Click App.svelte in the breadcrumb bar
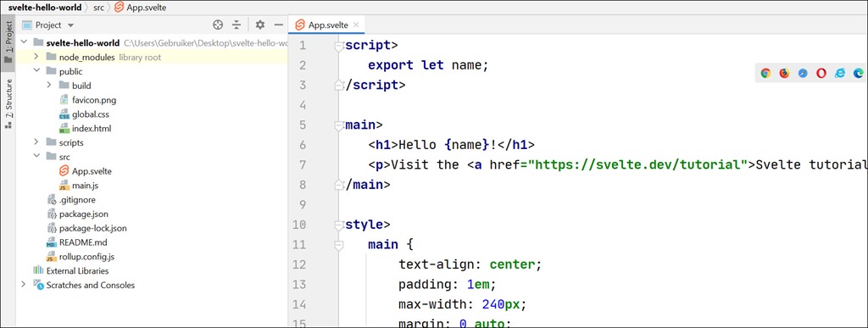The height and width of the screenshot is (328, 868). click(140, 8)
